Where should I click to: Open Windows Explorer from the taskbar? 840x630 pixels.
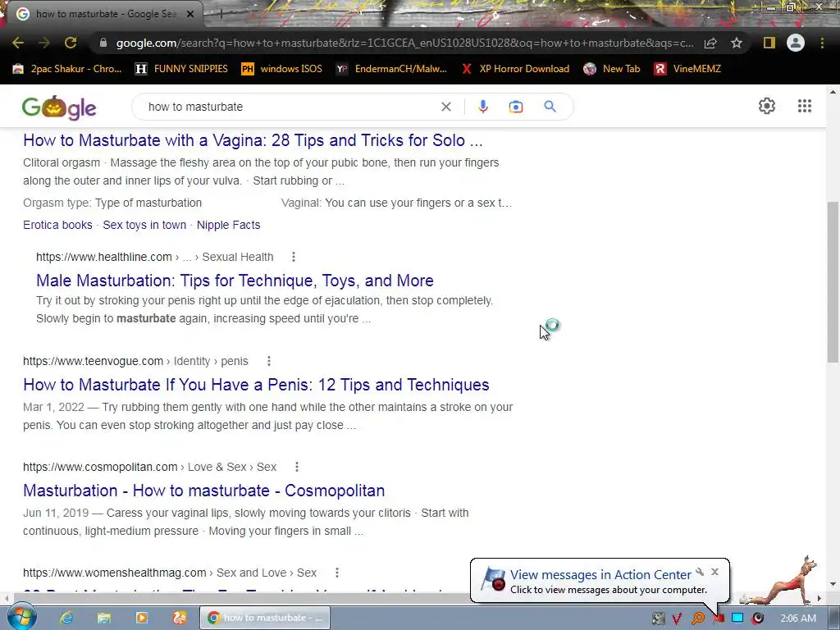pos(104,618)
